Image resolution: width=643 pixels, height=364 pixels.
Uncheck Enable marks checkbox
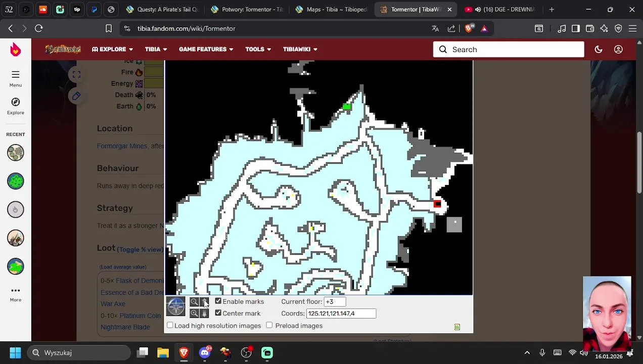tap(218, 301)
